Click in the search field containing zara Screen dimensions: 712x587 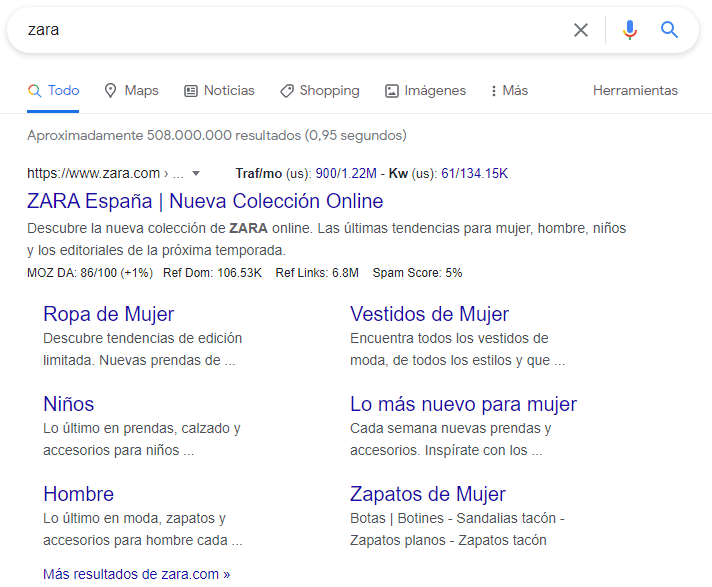click(x=291, y=30)
